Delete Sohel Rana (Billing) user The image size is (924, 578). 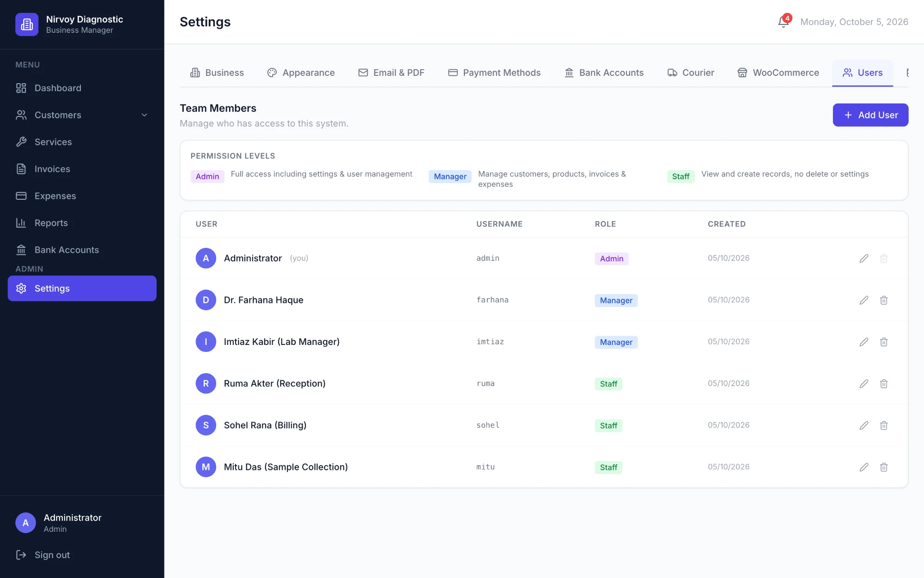[884, 425]
